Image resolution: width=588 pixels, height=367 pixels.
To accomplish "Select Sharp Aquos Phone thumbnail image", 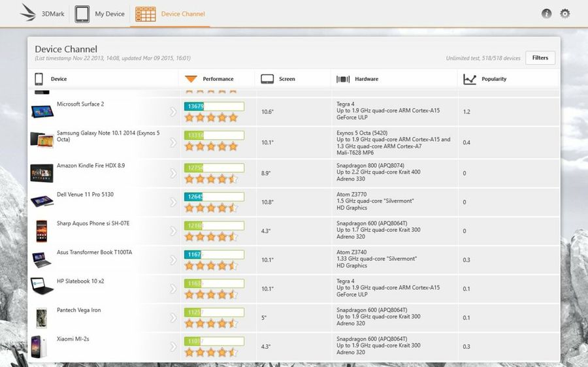I will [42, 231].
